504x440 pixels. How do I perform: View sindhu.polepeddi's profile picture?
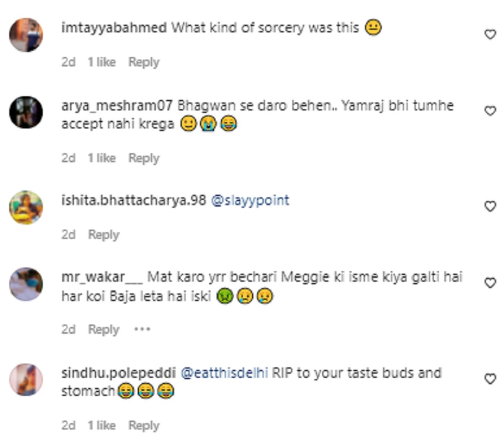click(26, 380)
